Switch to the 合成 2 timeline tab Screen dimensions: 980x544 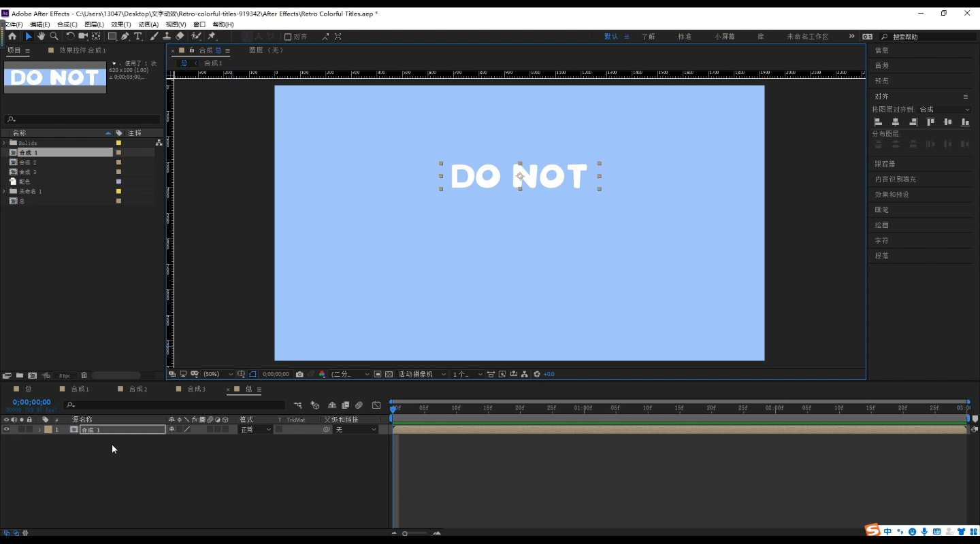tap(138, 390)
